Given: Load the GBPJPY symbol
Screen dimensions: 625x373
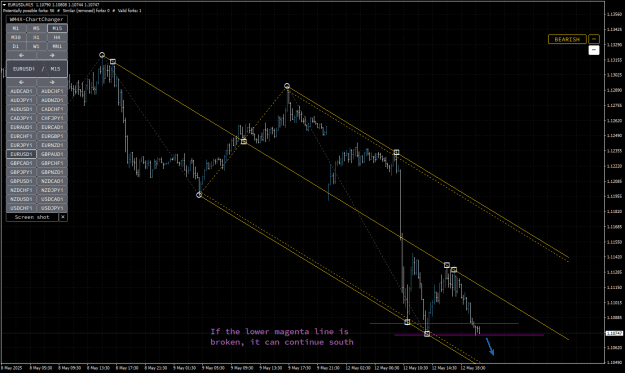Looking at the screenshot, I should (22, 172).
